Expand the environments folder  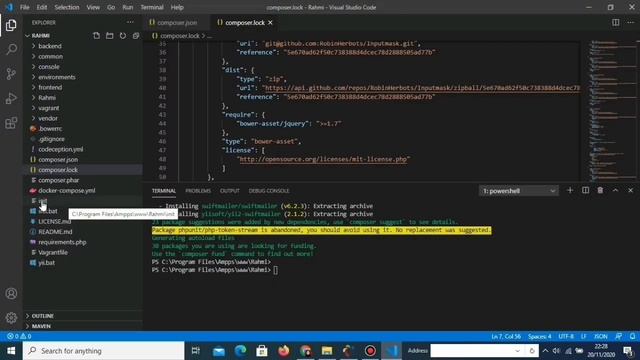point(57,77)
